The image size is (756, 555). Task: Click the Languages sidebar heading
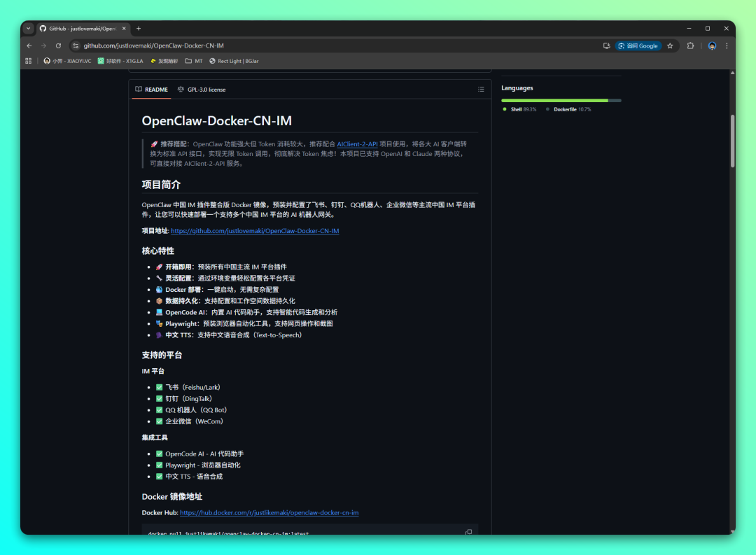coord(517,88)
